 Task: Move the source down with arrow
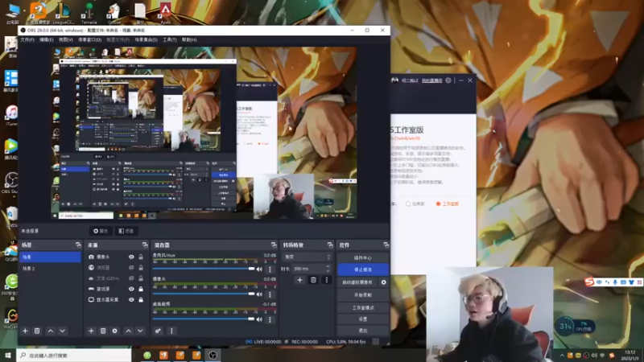point(140,331)
